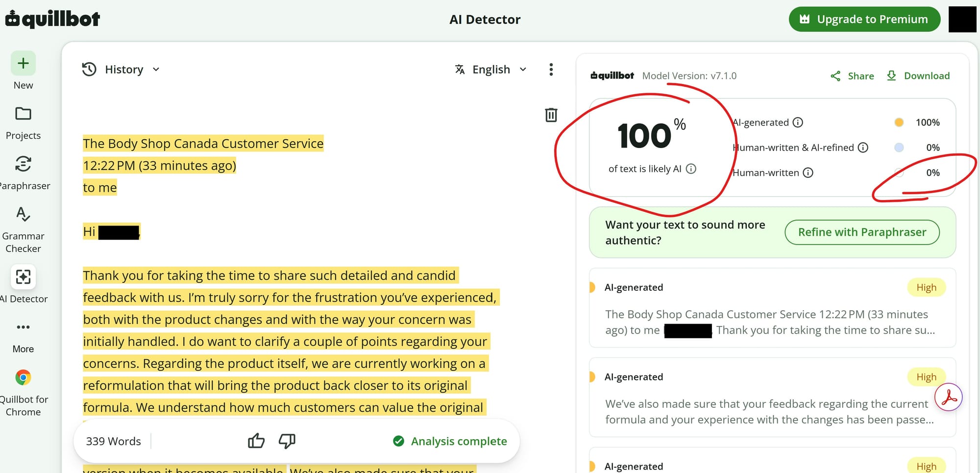Click info icon beside 'of text is likely AI'
Image resolution: width=980 pixels, height=473 pixels.
(x=691, y=169)
